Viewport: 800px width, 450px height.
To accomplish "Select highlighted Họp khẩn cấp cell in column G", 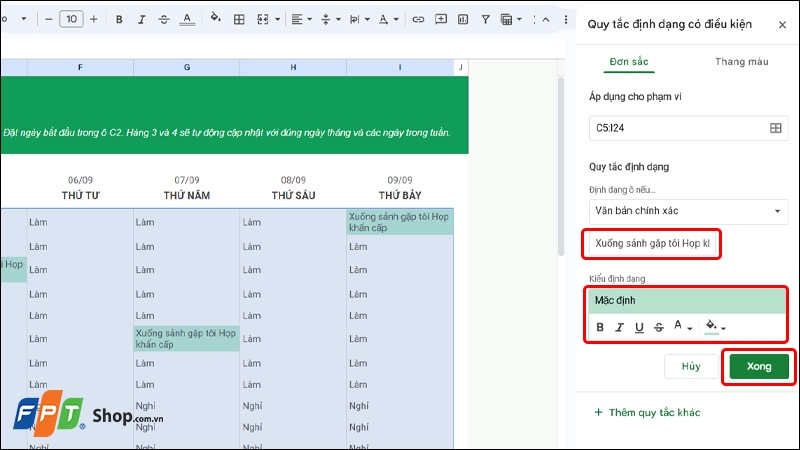I will (187, 339).
